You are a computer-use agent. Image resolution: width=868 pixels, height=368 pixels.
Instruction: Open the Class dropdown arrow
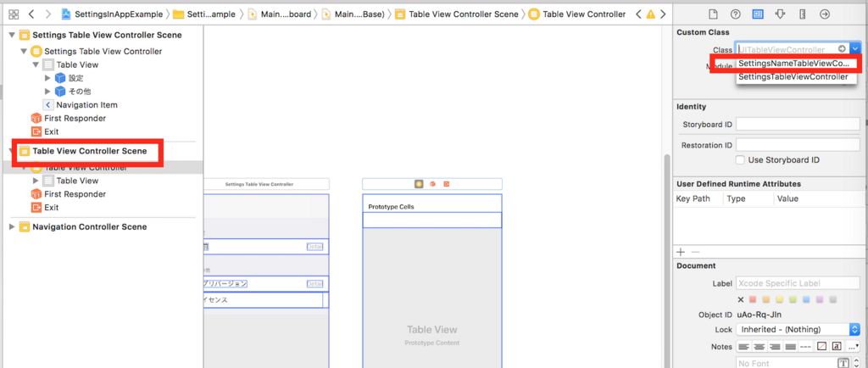click(854, 49)
